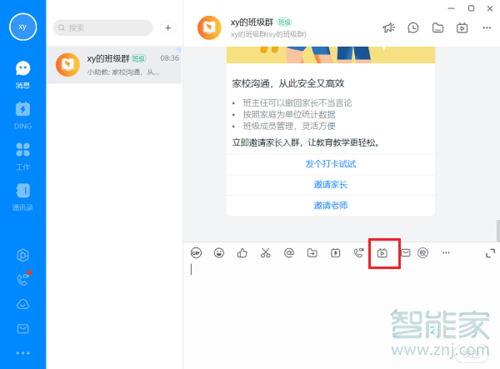Click the 发个打卡试试 link
Image resolution: width=500 pixels, height=369 pixels.
331,164
